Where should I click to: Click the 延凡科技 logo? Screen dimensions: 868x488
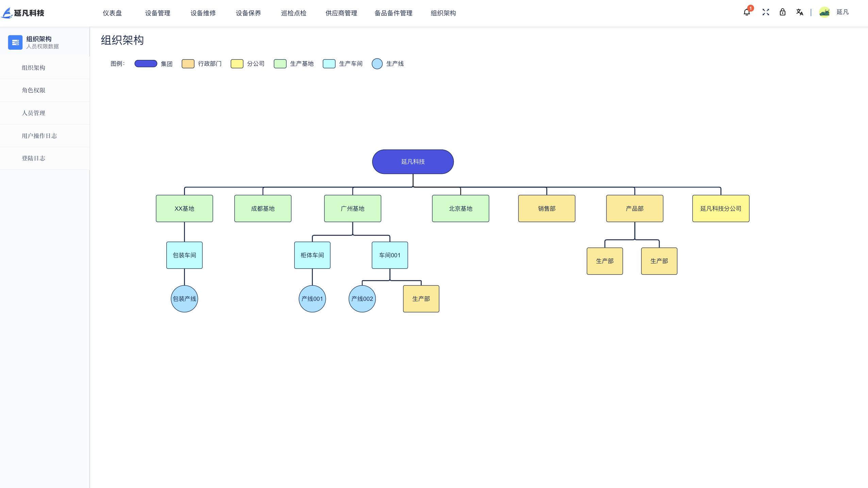point(23,13)
